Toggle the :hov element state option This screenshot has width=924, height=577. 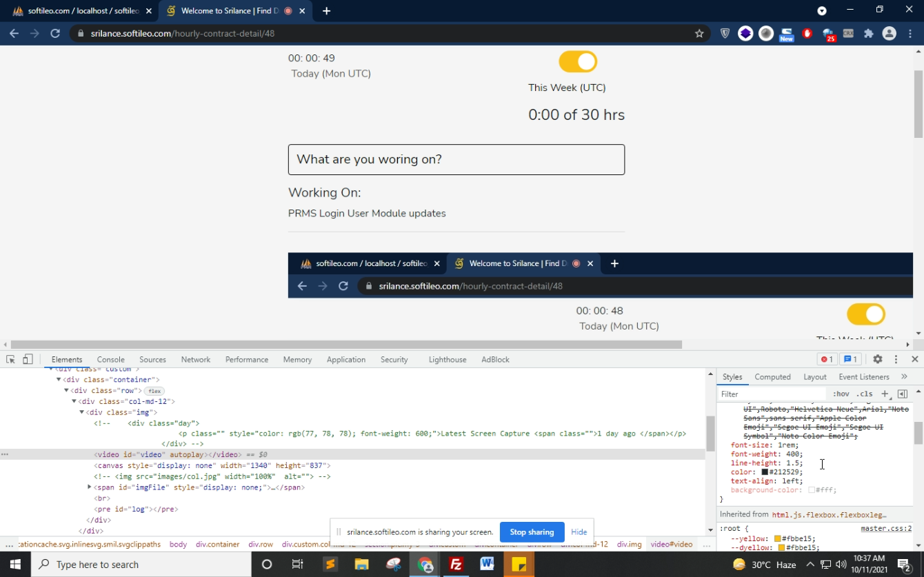tap(841, 394)
